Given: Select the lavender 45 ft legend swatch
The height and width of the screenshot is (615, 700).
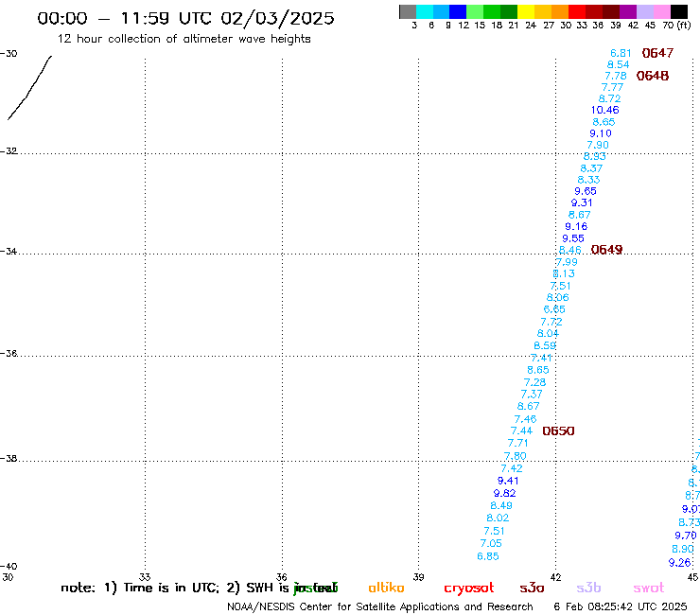Looking at the screenshot, I should 644,12.
